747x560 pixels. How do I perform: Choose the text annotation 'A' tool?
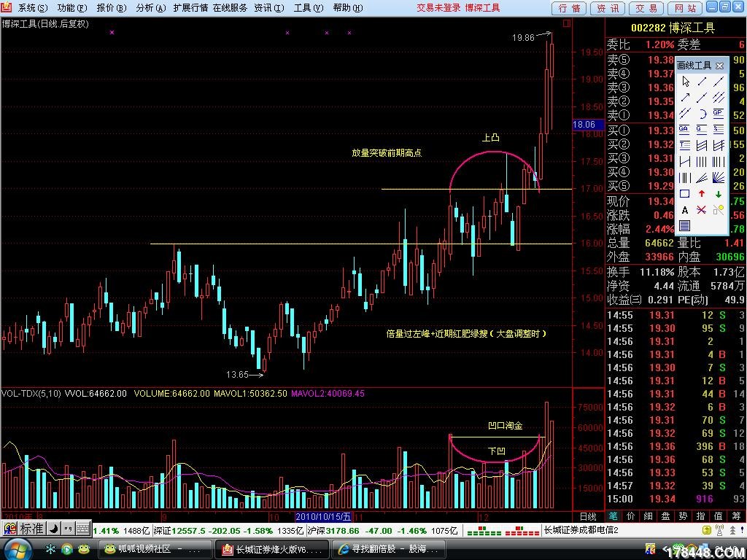click(x=685, y=210)
